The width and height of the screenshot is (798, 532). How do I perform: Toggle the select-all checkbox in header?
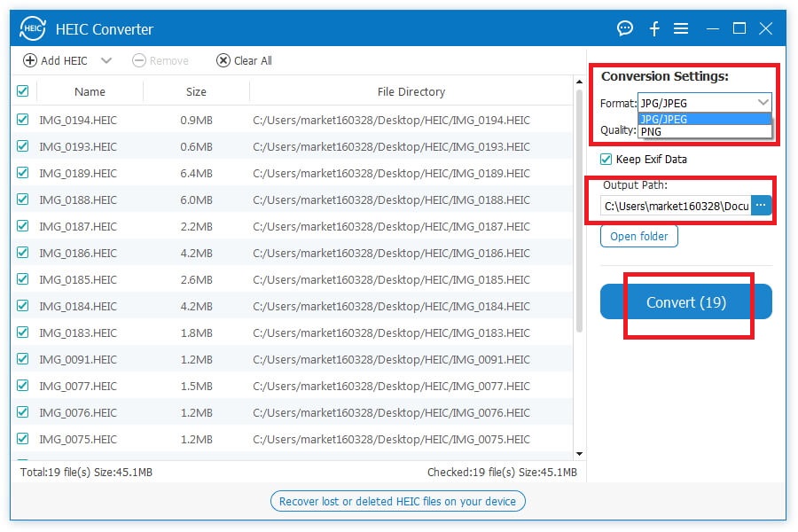23,91
